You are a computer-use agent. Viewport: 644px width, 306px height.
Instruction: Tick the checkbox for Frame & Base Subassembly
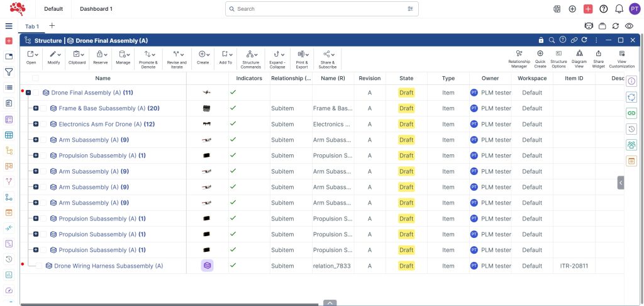(45, 108)
